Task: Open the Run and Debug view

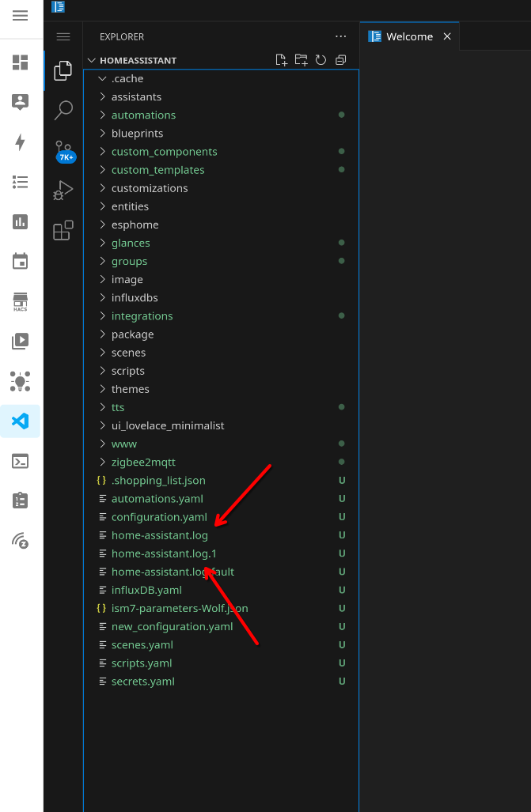Action: point(63,190)
